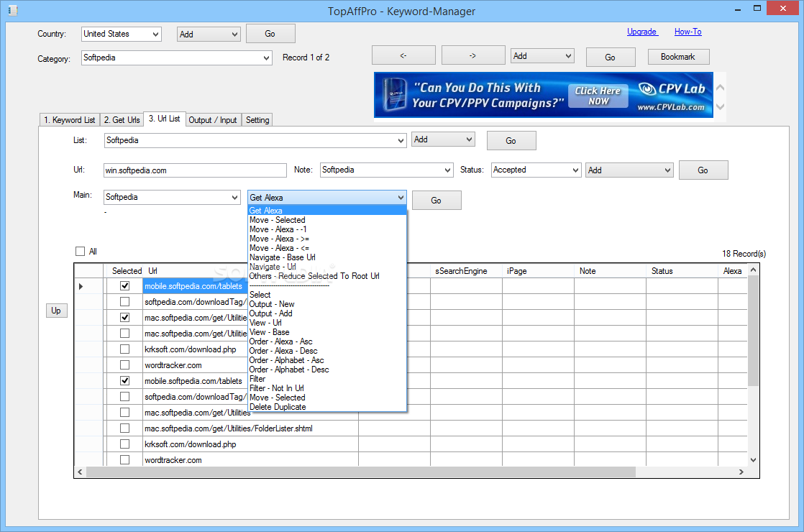The image size is (804, 532).
Task: Click the next record arrow button
Action: click(472, 55)
